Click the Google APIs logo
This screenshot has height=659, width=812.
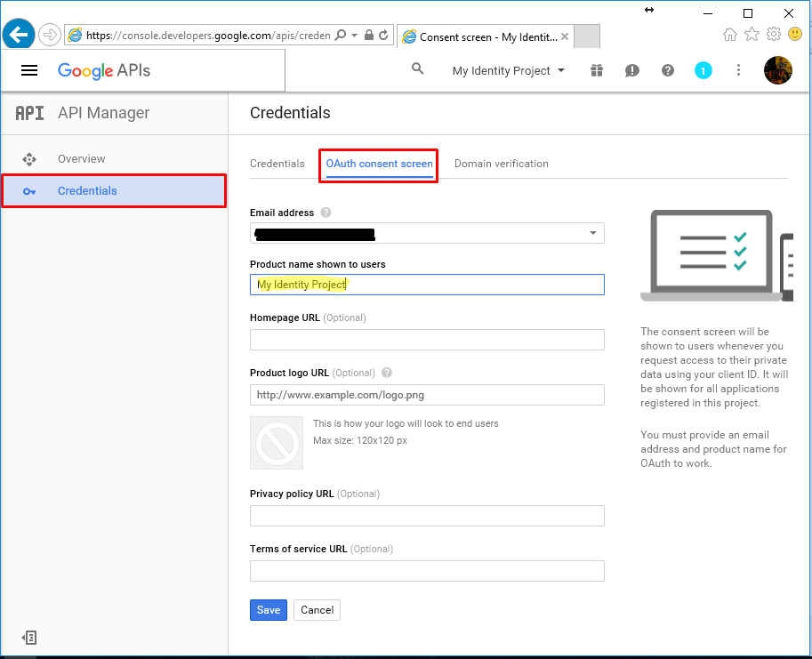(x=104, y=70)
